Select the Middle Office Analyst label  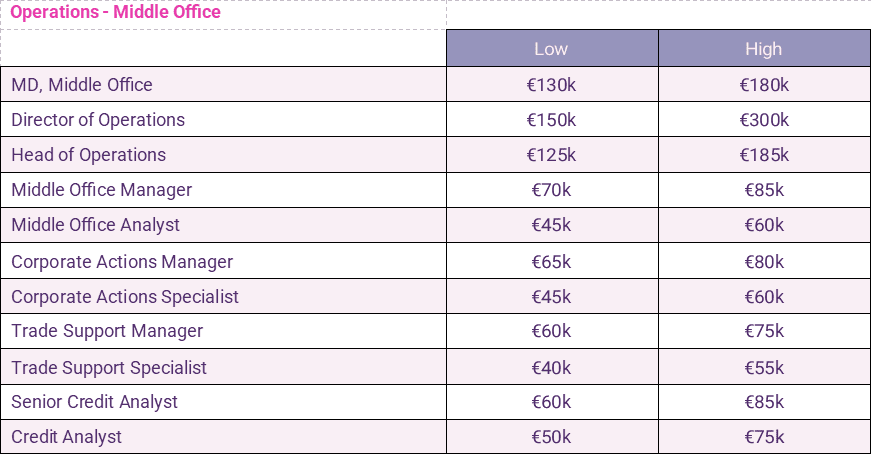96,225
